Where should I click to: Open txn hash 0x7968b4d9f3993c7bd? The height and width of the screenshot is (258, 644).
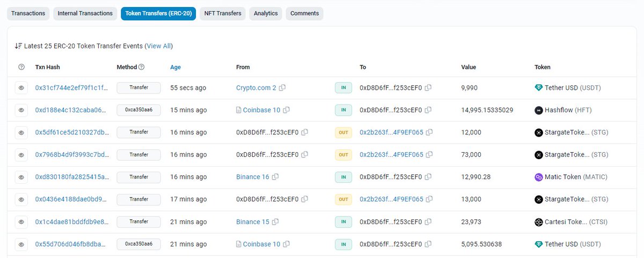click(x=72, y=155)
